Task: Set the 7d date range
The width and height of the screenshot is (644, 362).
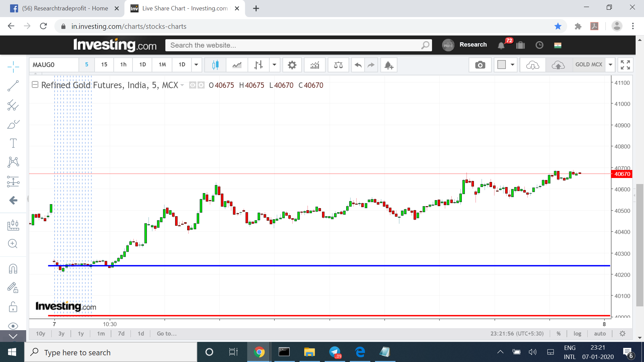Action: 121,334
